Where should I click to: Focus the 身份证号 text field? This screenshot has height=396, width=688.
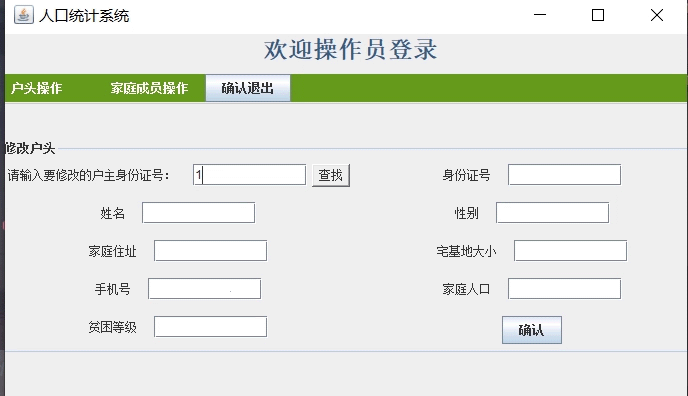click(x=564, y=175)
